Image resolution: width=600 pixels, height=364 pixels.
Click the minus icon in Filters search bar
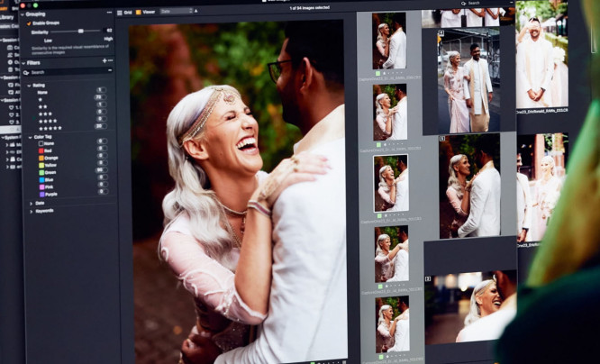(x=110, y=70)
